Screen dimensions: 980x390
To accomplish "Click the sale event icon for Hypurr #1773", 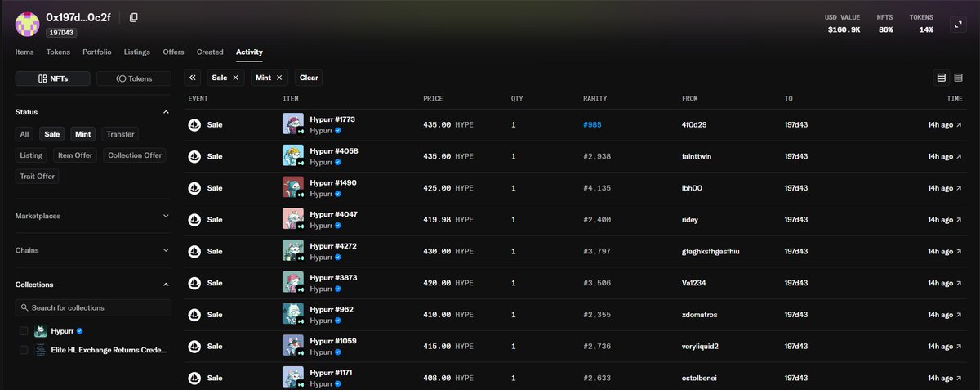I will click(x=194, y=125).
